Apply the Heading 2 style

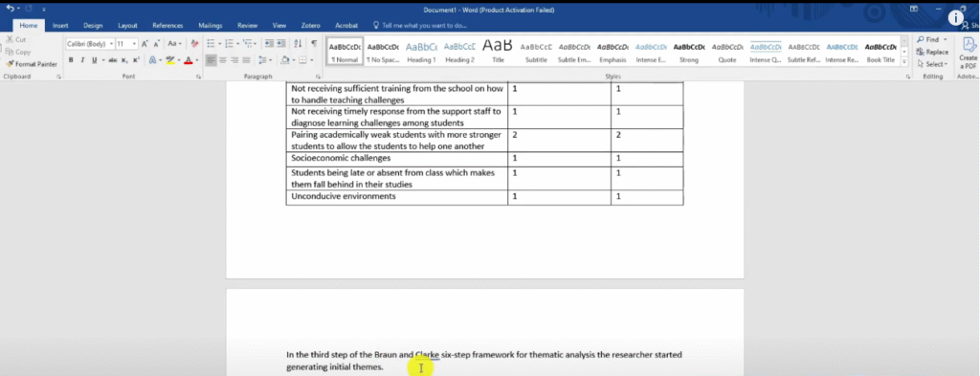(460, 53)
